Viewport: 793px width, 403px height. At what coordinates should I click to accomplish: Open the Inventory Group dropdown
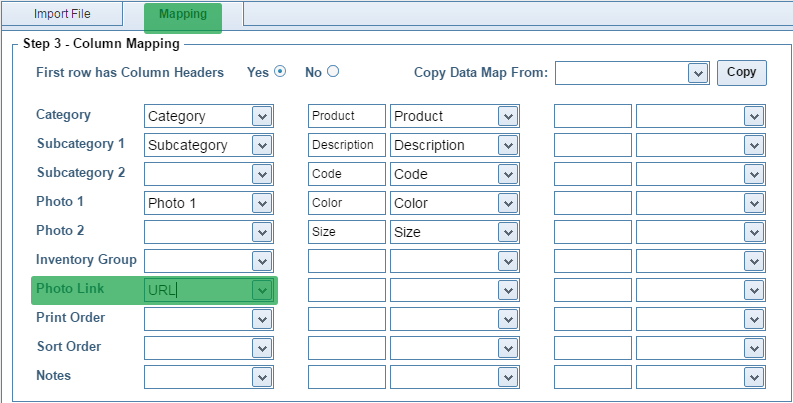[262, 261]
